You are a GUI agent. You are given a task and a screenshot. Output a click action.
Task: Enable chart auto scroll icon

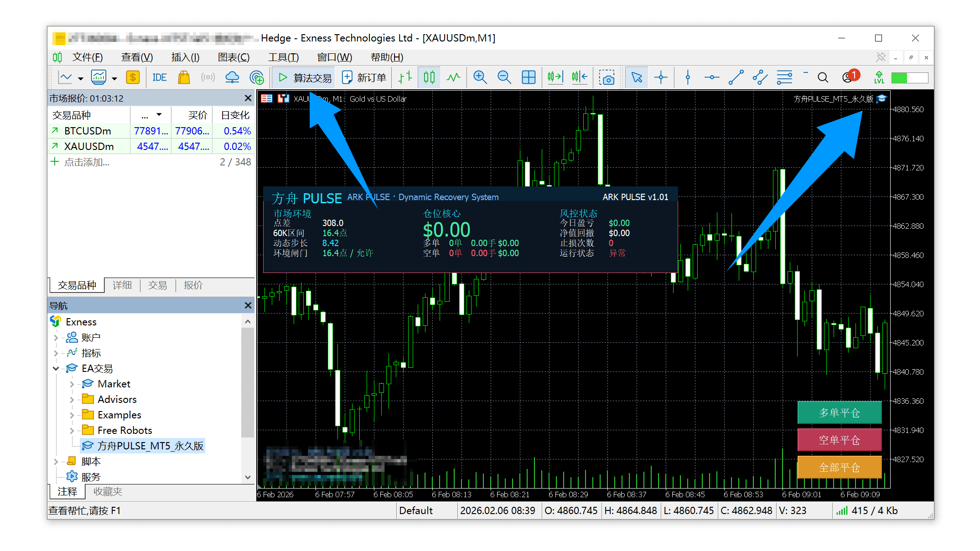click(x=555, y=77)
